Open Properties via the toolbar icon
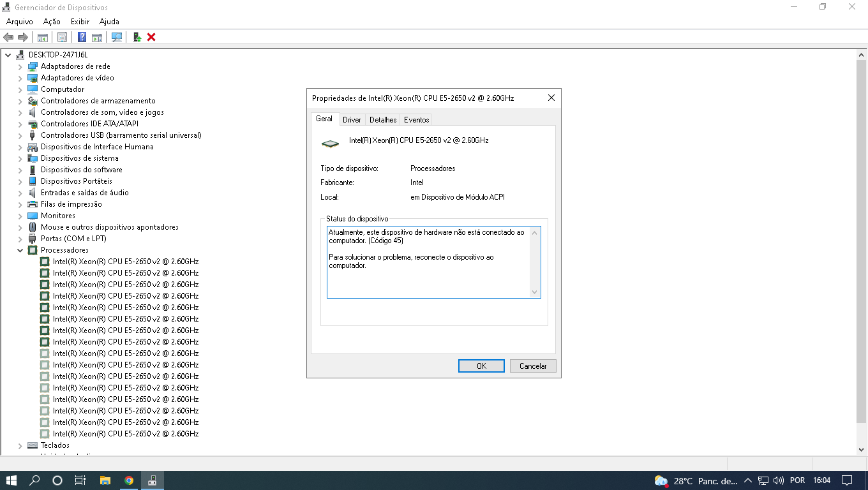The height and width of the screenshot is (490, 868). [x=62, y=37]
